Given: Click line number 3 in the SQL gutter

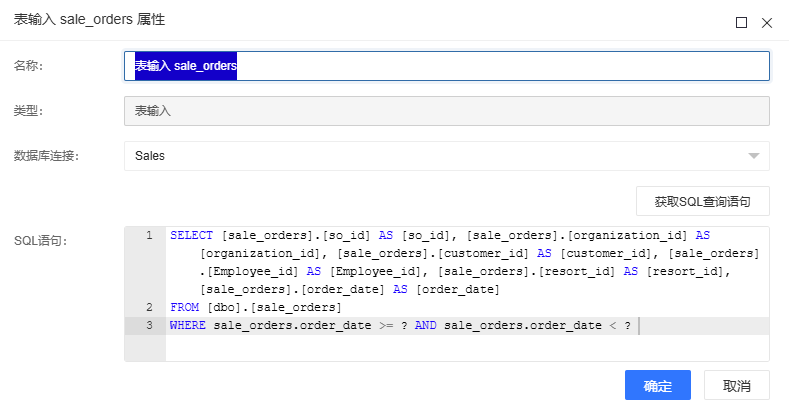Looking at the screenshot, I should pyautogui.click(x=149, y=325).
